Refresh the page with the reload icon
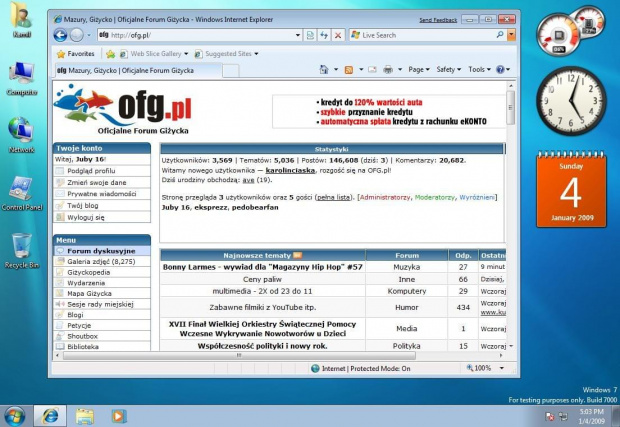The width and height of the screenshot is (620, 427). [325, 35]
